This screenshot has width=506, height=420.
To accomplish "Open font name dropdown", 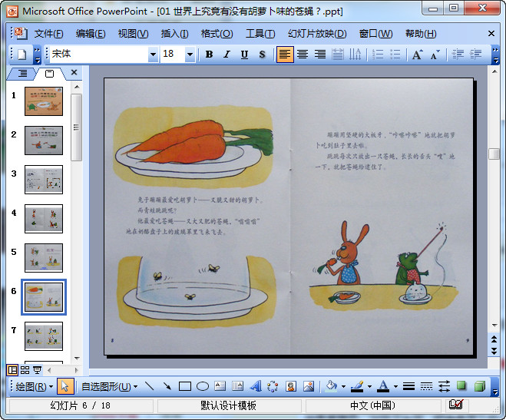I will click(153, 55).
